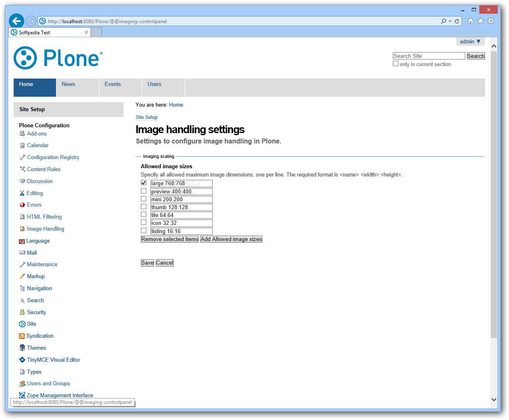This screenshot has width=509, height=420.
Task: Click the Themes icon
Action: pyautogui.click(x=22, y=348)
